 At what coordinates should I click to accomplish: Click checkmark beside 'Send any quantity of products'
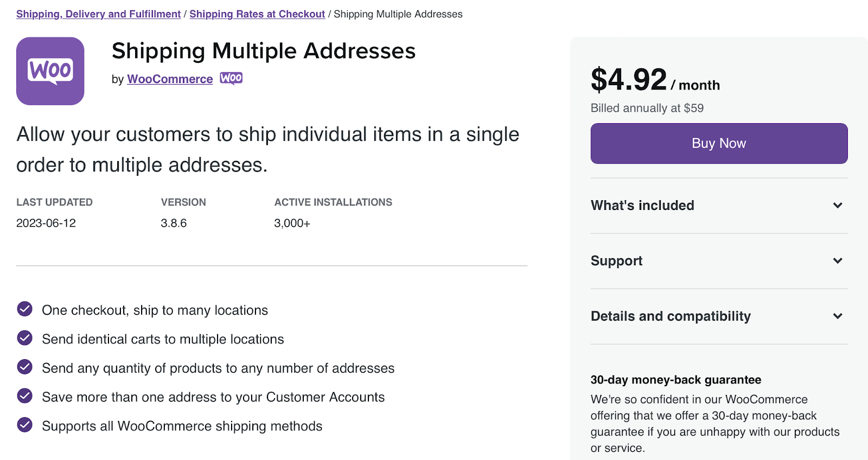click(x=25, y=367)
